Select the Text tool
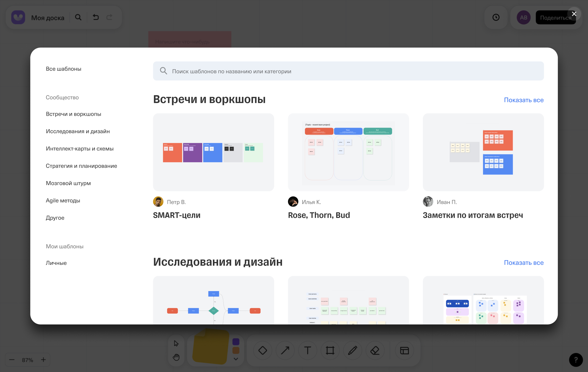 click(x=307, y=350)
